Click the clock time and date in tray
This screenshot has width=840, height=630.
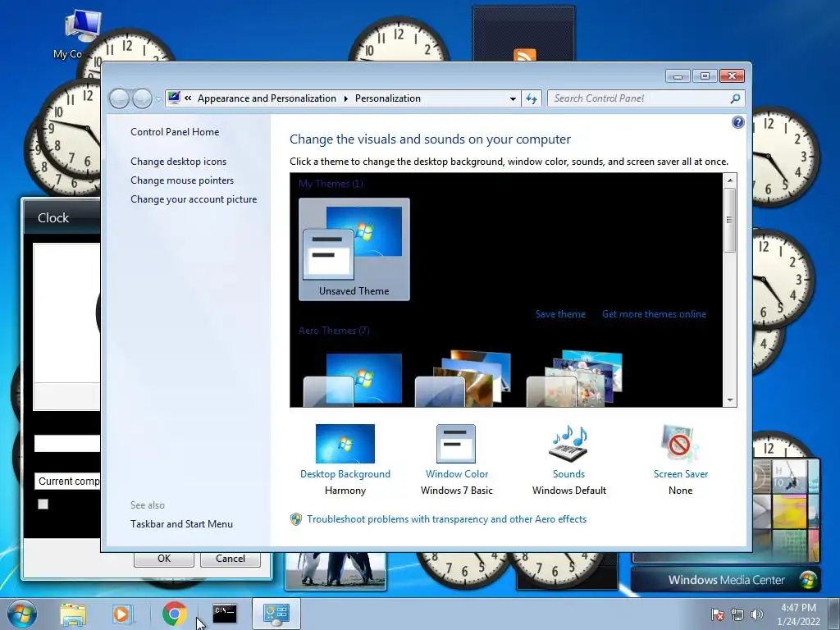798,614
